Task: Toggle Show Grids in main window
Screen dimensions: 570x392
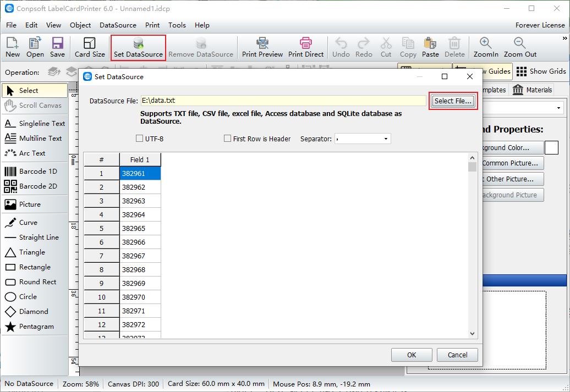Action: 541,71
